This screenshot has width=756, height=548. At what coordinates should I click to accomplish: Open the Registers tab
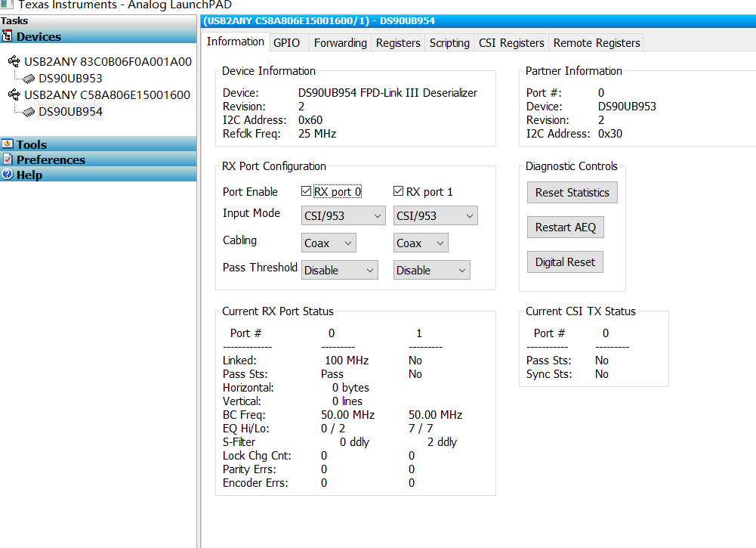398,43
